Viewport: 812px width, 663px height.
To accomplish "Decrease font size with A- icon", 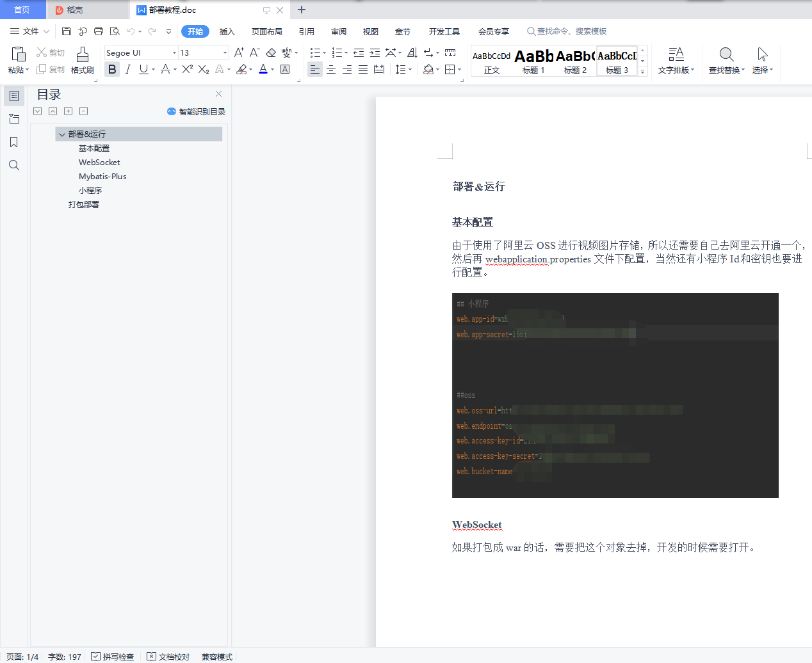I will (254, 52).
